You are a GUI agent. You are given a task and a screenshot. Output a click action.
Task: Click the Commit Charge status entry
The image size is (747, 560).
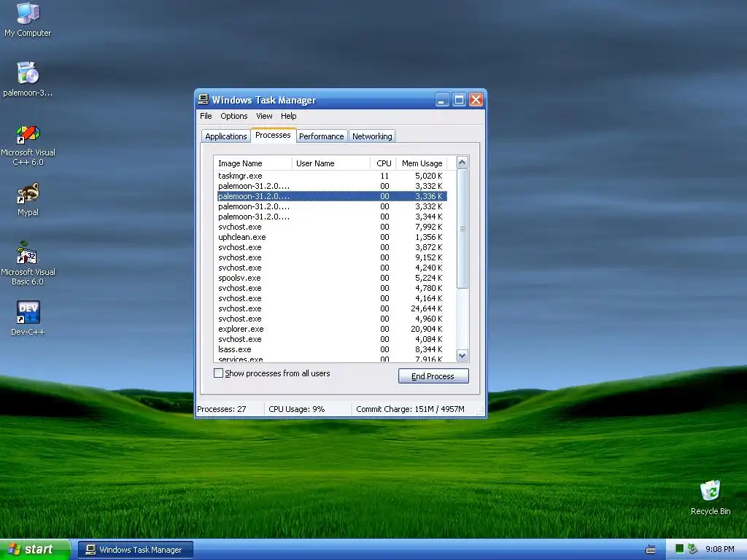415,409
